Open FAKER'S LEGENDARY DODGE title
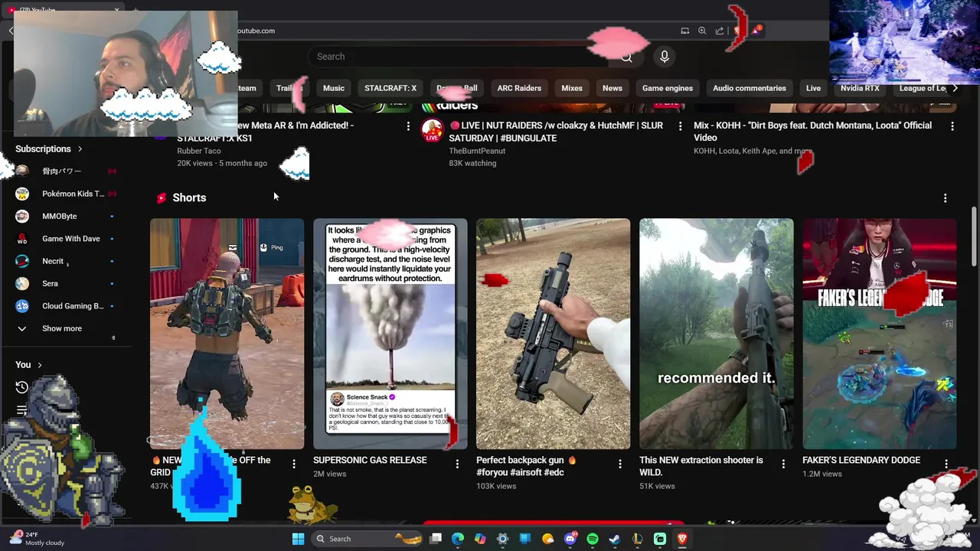The width and height of the screenshot is (980, 551). 861,460
